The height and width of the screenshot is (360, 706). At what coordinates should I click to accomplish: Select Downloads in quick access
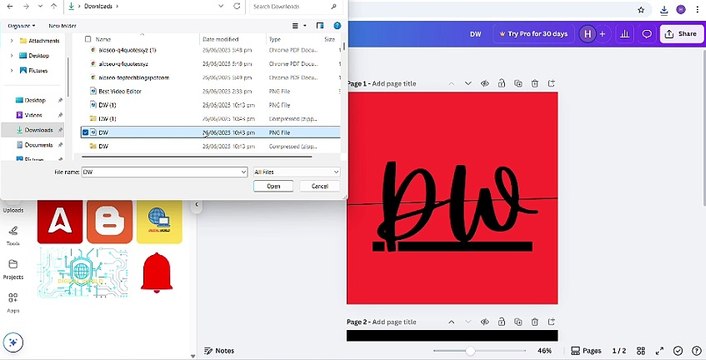click(x=34, y=130)
